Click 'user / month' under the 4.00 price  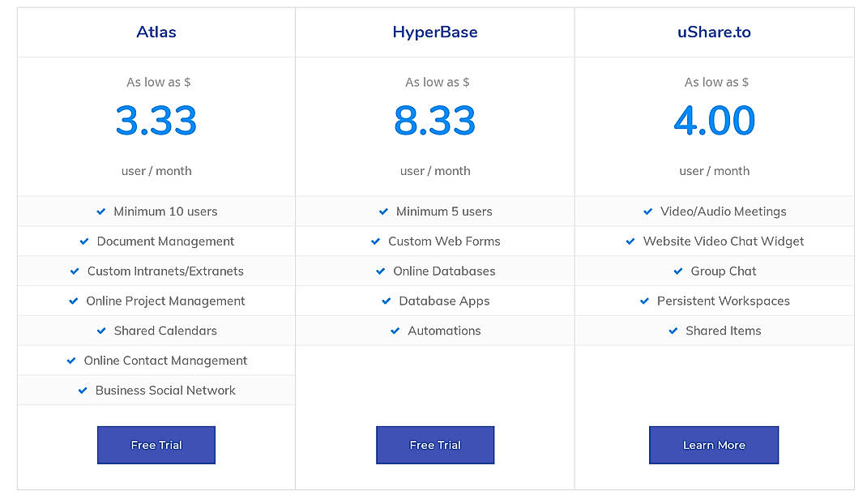tap(715, 171)
